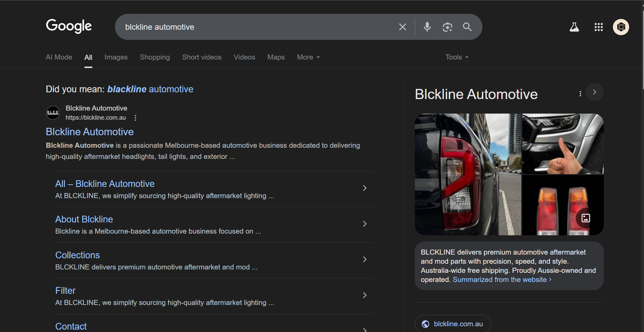This screenshot has height=332, width=644.
Task: Open the About Blckline link
Action: coord(84,219)
